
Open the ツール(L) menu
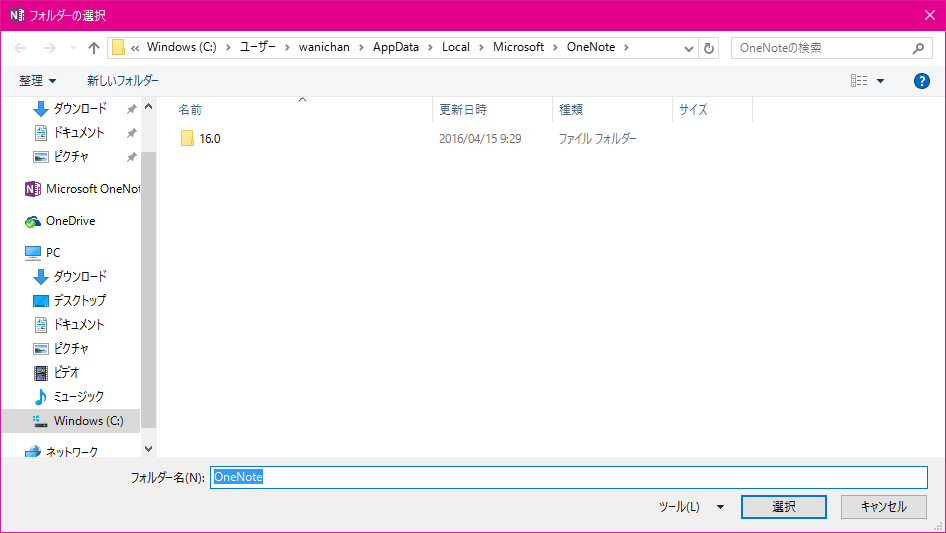(x=679, y=507)
